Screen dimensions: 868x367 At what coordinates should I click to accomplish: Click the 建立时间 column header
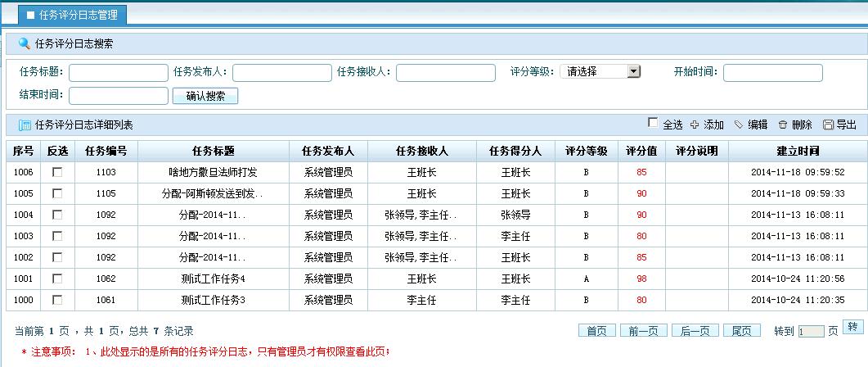tap(797, 152)
